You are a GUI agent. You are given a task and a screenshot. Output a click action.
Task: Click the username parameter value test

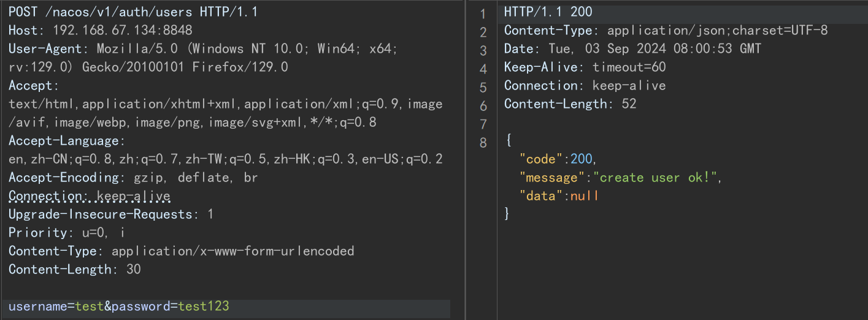pos(88,306)
